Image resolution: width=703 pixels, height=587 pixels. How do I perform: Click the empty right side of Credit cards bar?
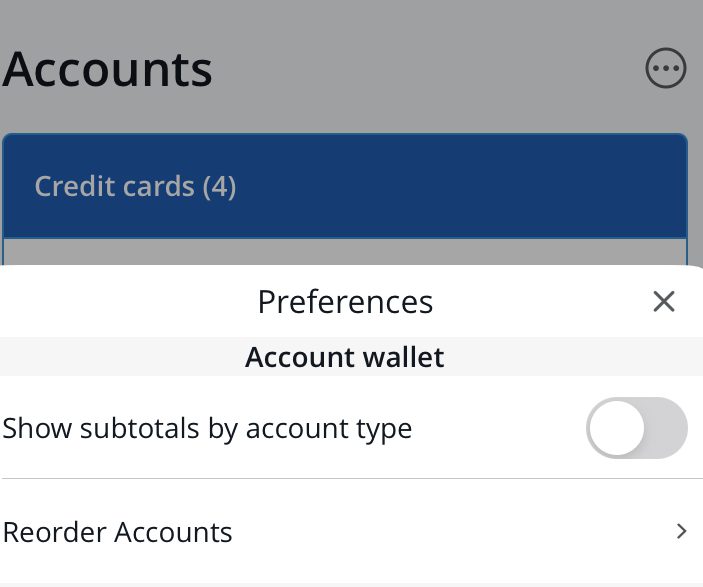(500, 186)
